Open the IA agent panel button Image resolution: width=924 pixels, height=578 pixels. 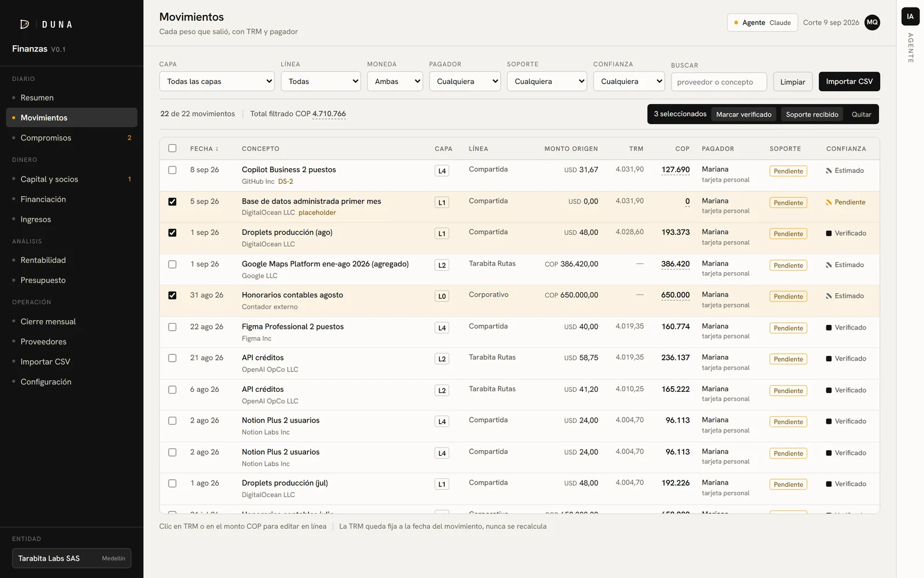(x=910, y=16)
